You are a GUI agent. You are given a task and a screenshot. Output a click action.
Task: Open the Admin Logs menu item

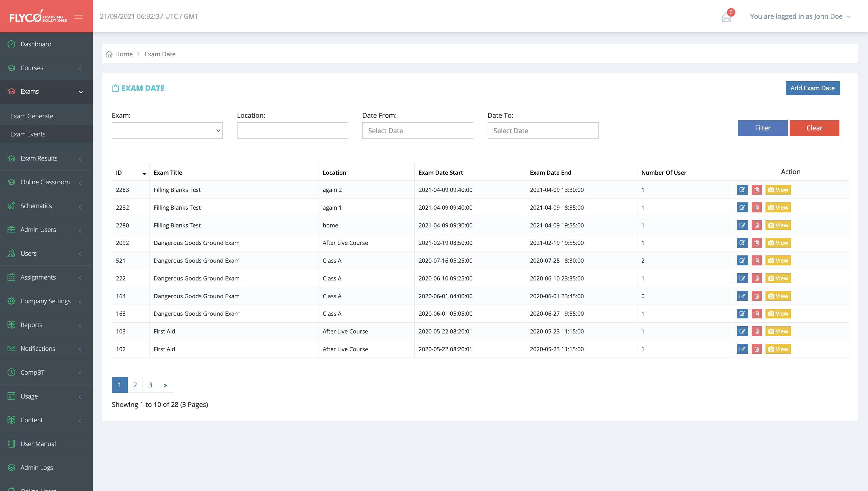point(46,468)
